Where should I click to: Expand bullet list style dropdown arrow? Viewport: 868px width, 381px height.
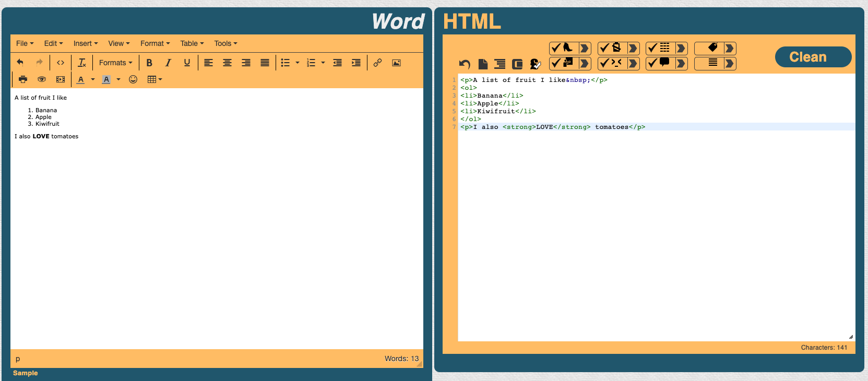click(298, 63)
